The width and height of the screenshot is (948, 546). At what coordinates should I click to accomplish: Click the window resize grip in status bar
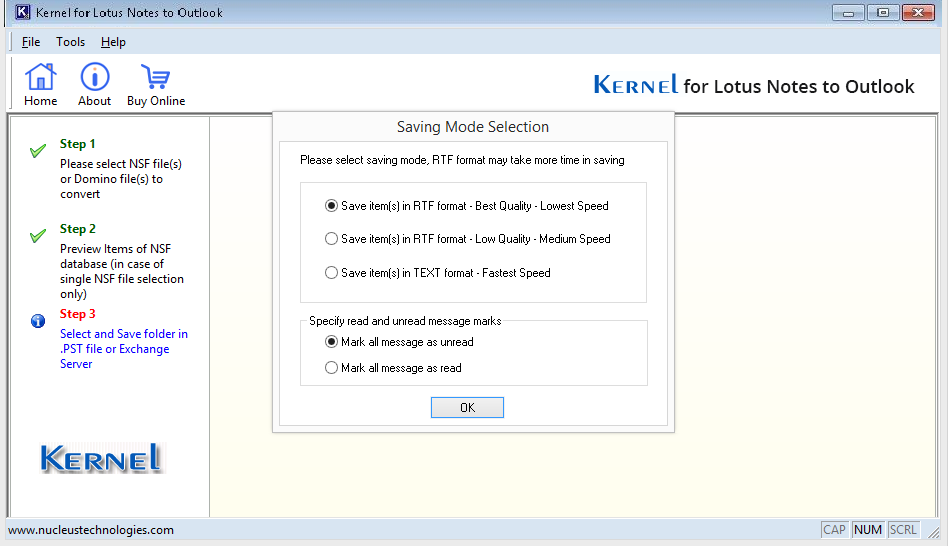click(x=934, y=531)
